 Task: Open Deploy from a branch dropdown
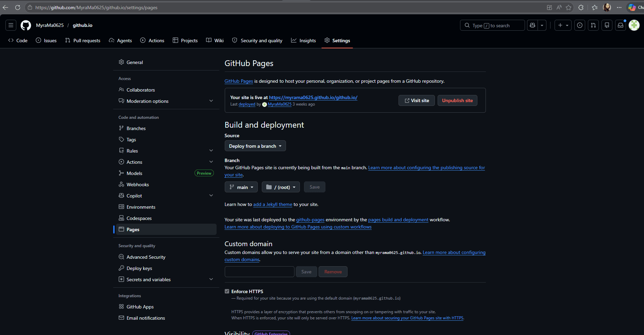coord(255,146)
